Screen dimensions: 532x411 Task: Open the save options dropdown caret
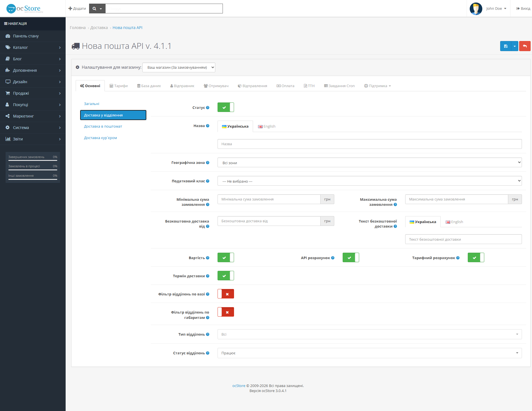click(x=515, y=46)
